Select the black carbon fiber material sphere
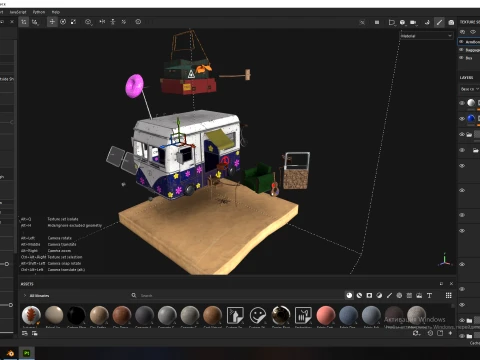The height and width of the screenshot is (360, 480). (x=76, y=315)
